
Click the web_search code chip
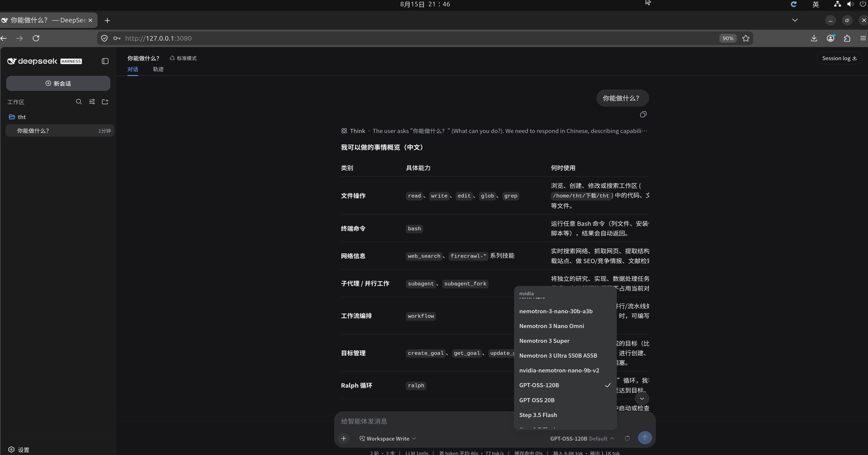point(424,256)
